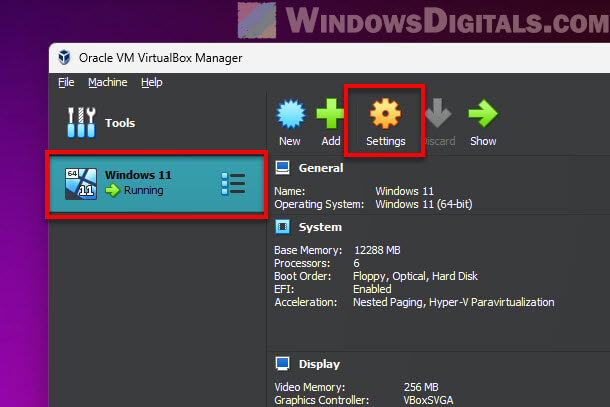Screen dimensions: 610x407
Task: Open the System section header link
Action: click(x=320, y=227)
